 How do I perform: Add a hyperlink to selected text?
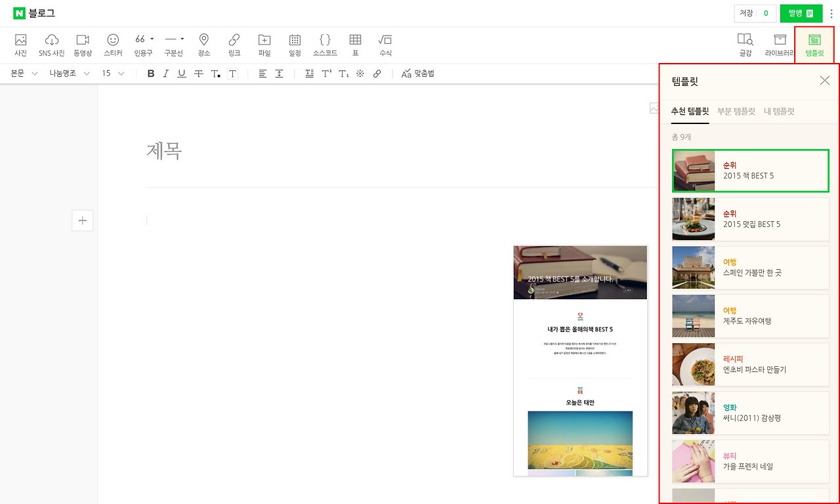(x=377, y=73)
